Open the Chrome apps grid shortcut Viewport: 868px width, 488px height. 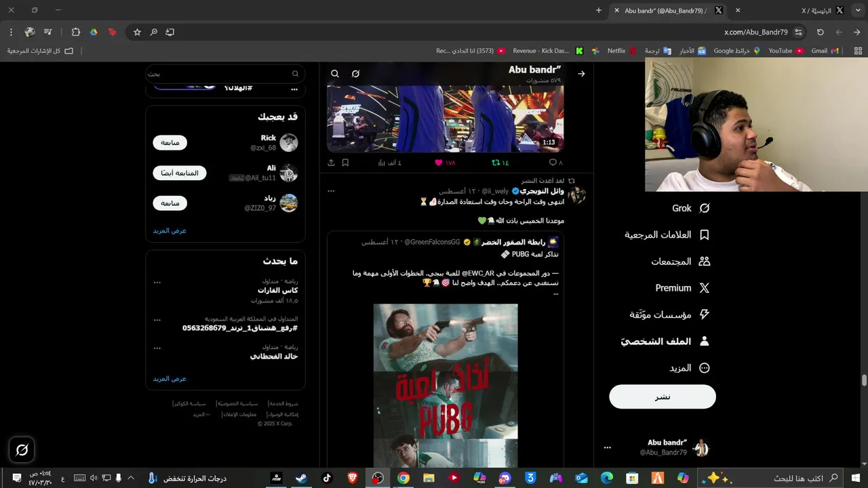pyautogui.click(x=858, y=51)
